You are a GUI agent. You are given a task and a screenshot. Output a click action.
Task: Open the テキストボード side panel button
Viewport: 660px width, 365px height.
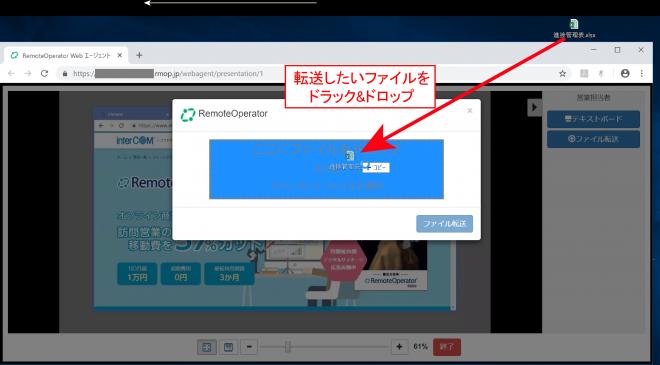[x=593, y=119]
